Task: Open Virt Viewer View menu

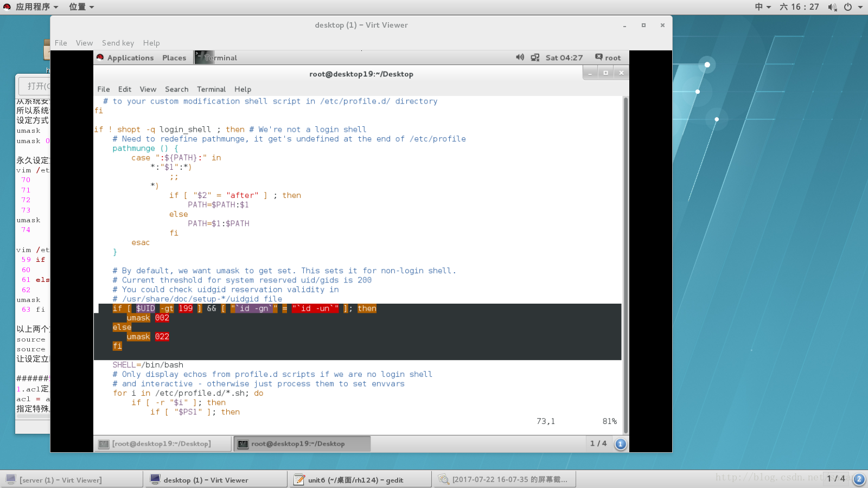Action: pyautogui.click(x=84, y=43)
